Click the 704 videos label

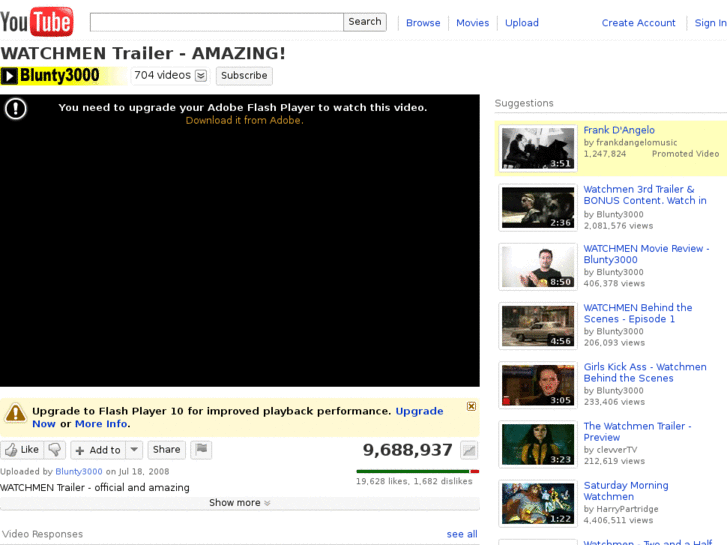pos(162,75)
